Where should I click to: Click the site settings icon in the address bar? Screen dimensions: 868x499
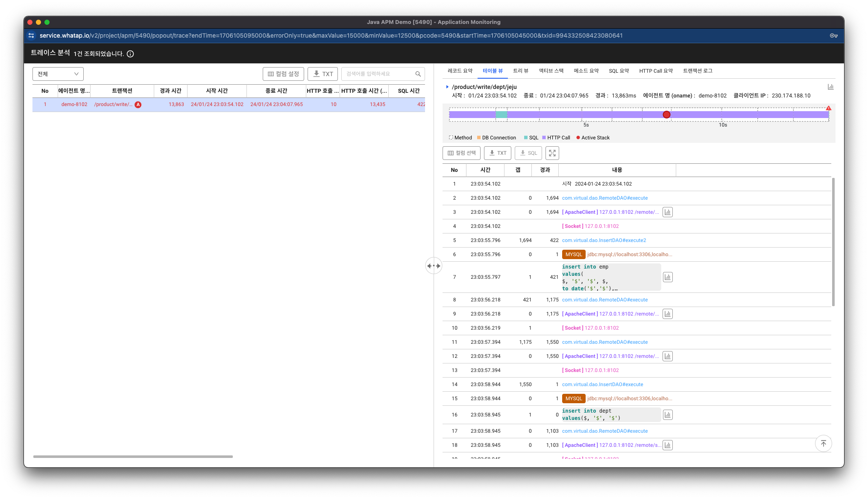(31, 35)
